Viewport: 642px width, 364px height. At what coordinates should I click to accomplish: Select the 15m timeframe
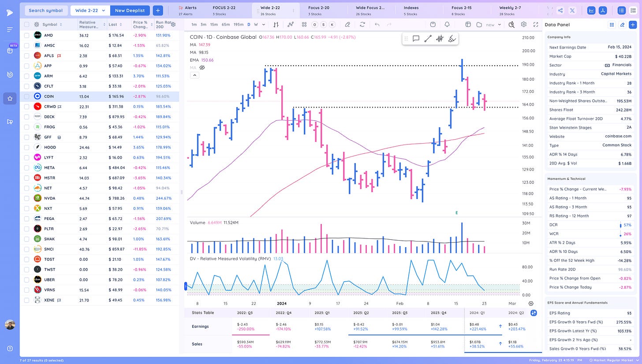[213, 25]
